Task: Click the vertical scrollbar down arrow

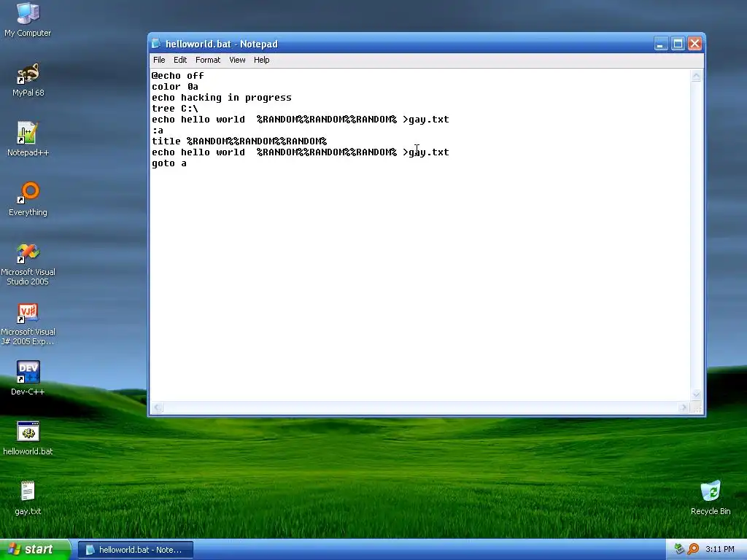Action: pyautogui.click(x=697, y=394)
